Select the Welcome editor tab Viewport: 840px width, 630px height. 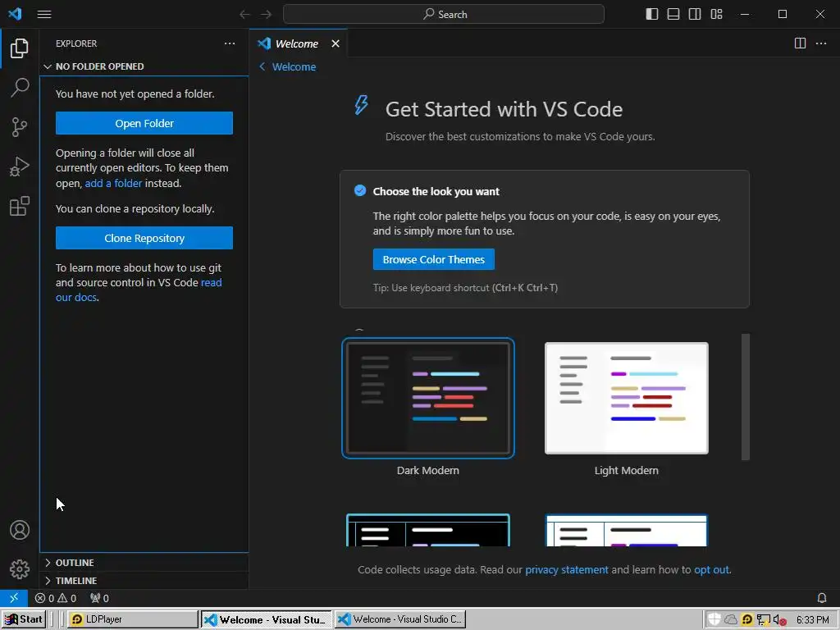(296, 44)
